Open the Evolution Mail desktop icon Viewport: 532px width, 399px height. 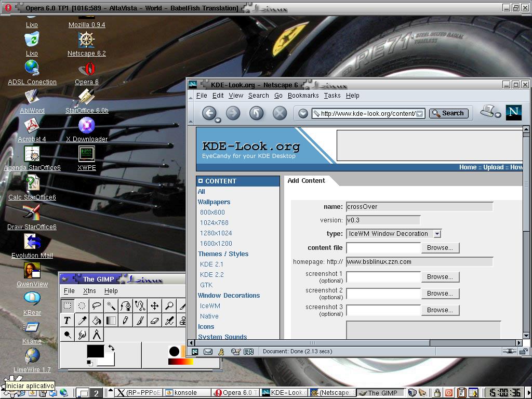click(x=32, y=247)
